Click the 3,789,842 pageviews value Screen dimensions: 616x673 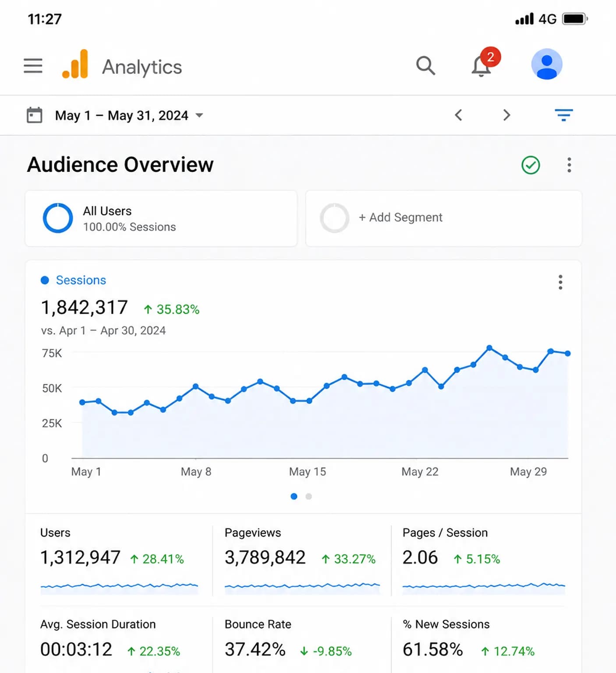[265, 558]
